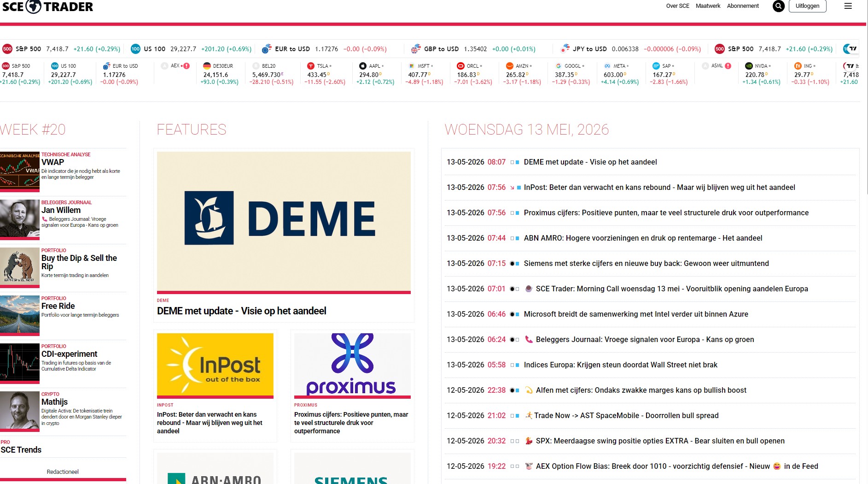
Task: Click EUR to USD rate 1.17276 in ticker tape
Action: pos(326,49)
